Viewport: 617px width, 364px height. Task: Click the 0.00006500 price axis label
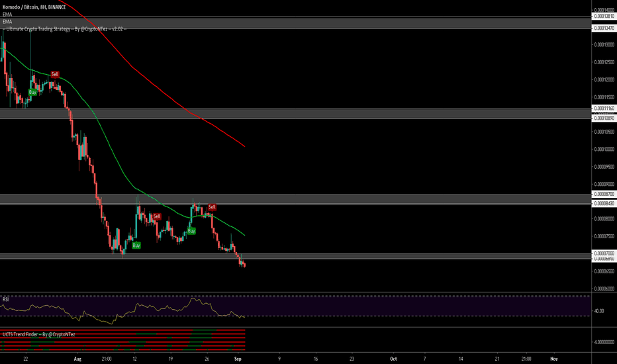click(x=604, y=271)
